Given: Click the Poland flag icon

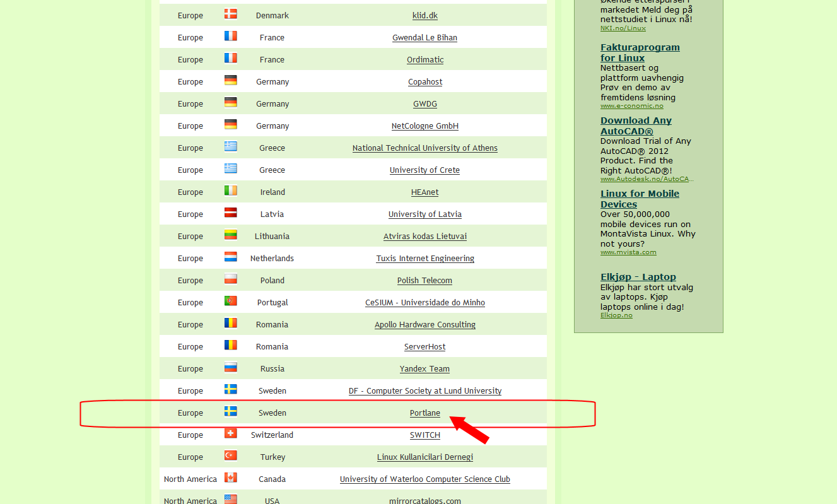Looking at the screenshot, I should [x=231, y=279].
